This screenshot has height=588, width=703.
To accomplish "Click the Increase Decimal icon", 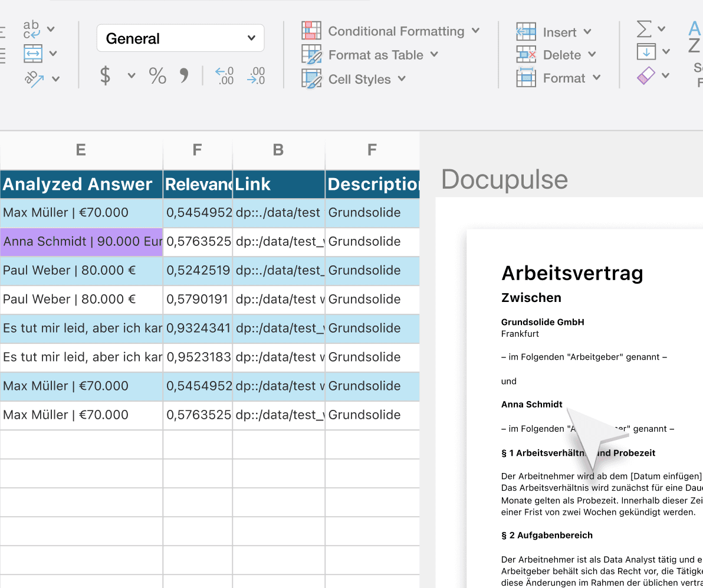I will [224, 75].
